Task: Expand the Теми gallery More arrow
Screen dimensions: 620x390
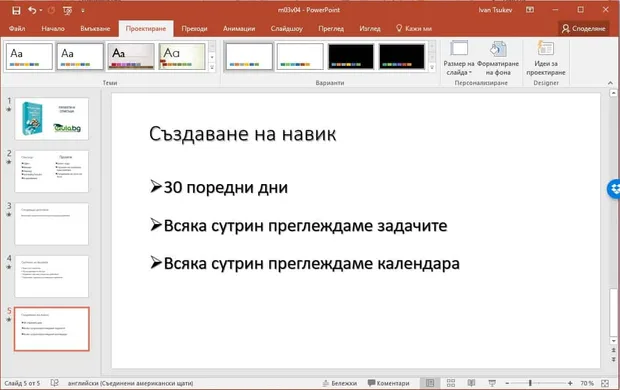Action: click(212, 68)
